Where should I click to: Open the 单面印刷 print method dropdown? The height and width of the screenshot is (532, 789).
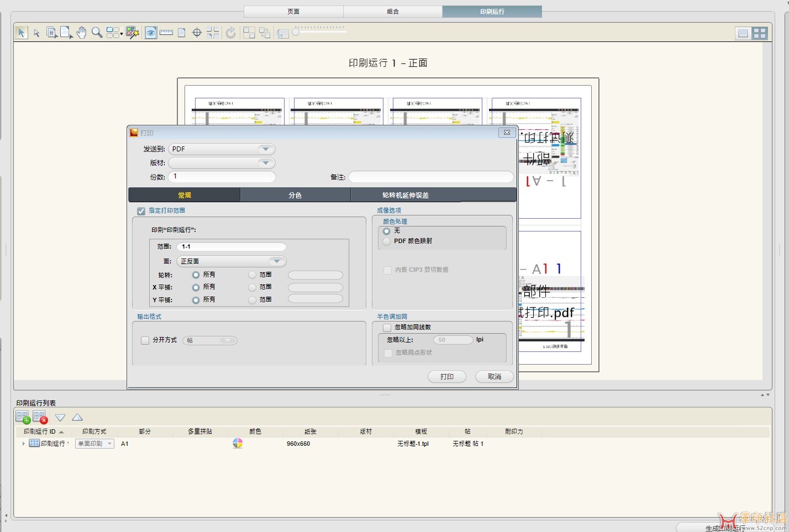click(95, 444)
